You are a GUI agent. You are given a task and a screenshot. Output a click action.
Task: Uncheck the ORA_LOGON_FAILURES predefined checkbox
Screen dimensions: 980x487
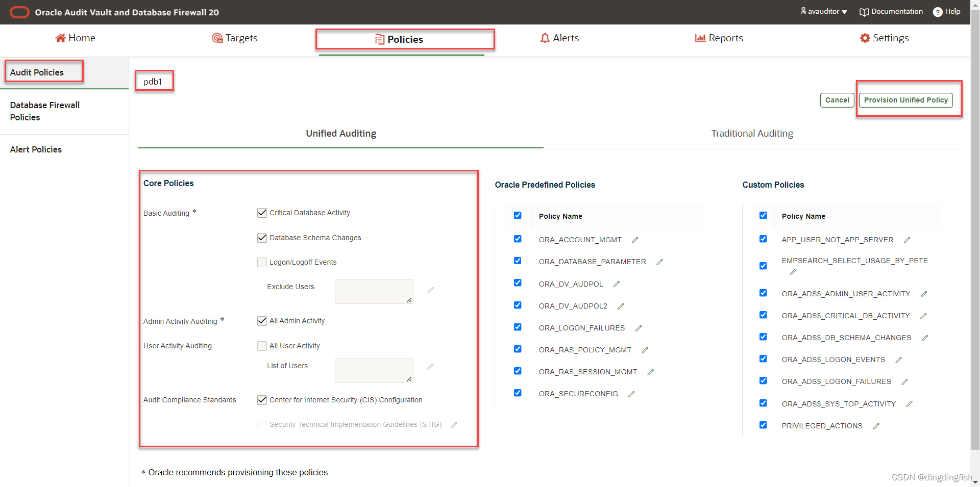(x=518, y=327)
